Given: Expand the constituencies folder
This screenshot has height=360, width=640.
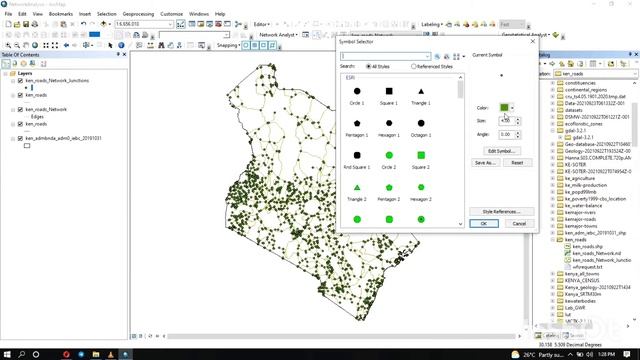Looking at the screenshot, I should [x=552, y=83].
